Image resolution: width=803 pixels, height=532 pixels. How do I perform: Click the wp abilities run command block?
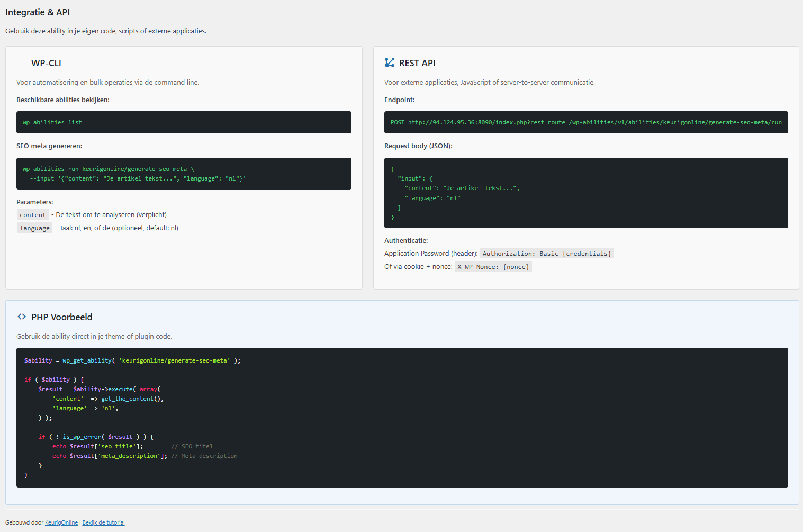(184, 174)
